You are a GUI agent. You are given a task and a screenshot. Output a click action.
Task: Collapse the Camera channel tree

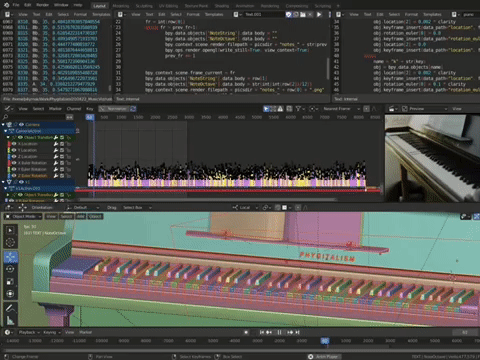click(x=3, y=124)
